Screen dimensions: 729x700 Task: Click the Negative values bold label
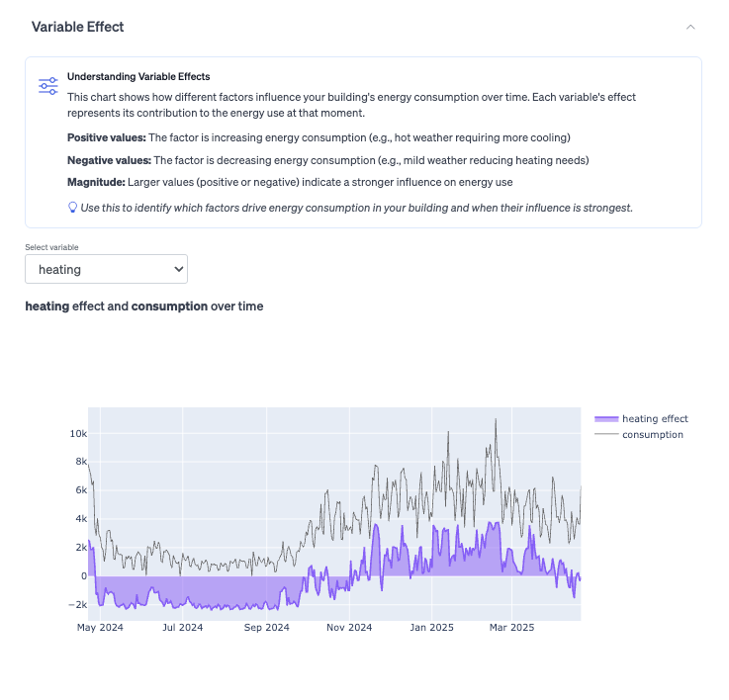tap(109, 160)
